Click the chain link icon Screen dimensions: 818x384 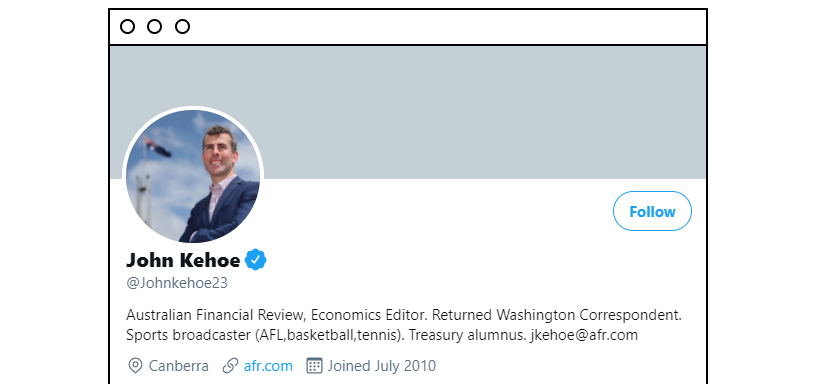230,366
